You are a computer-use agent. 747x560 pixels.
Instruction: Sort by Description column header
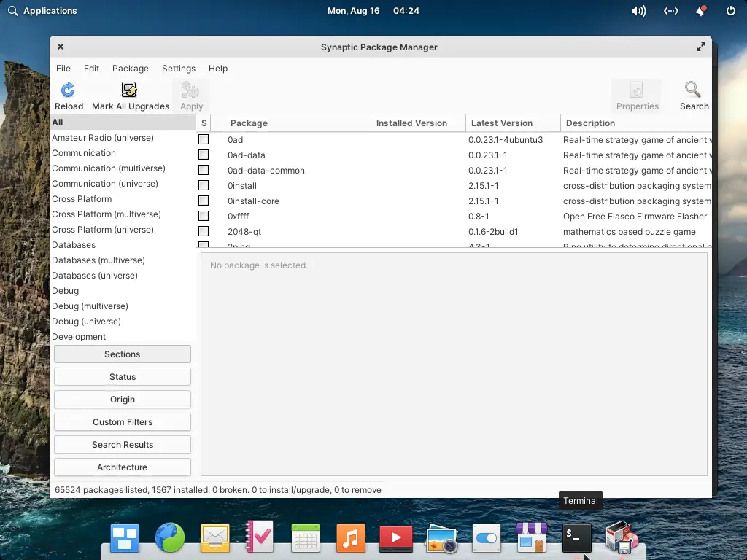(x=636, y=122)
